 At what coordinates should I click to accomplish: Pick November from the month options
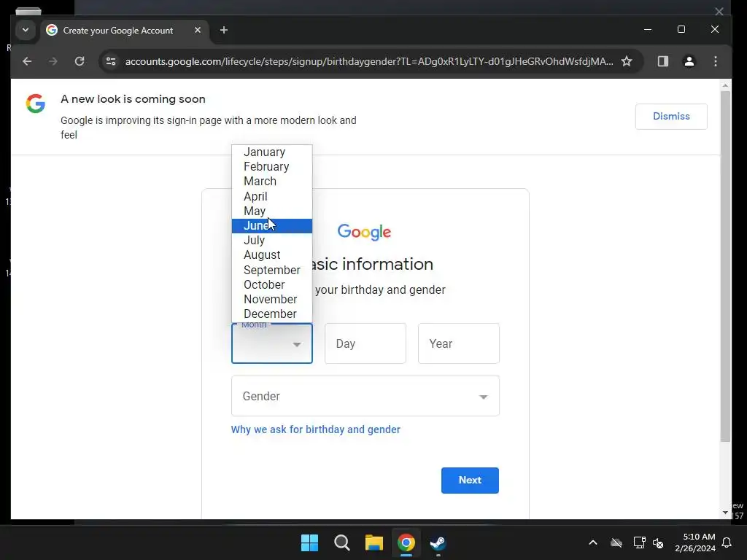tap(271, 300)
